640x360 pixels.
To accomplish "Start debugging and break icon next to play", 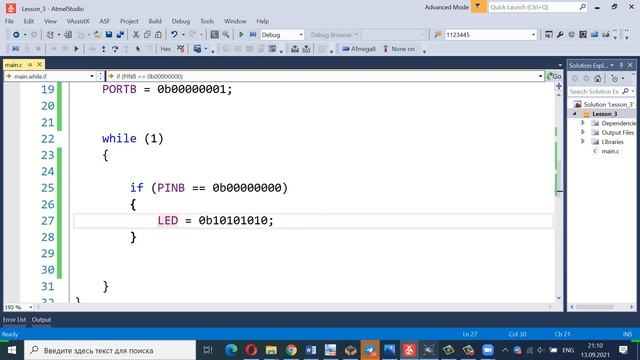I will click(253, 35).
